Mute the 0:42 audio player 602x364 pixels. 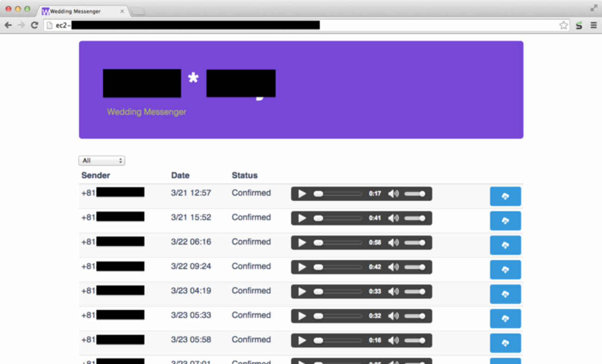click(x=393, y=267)
